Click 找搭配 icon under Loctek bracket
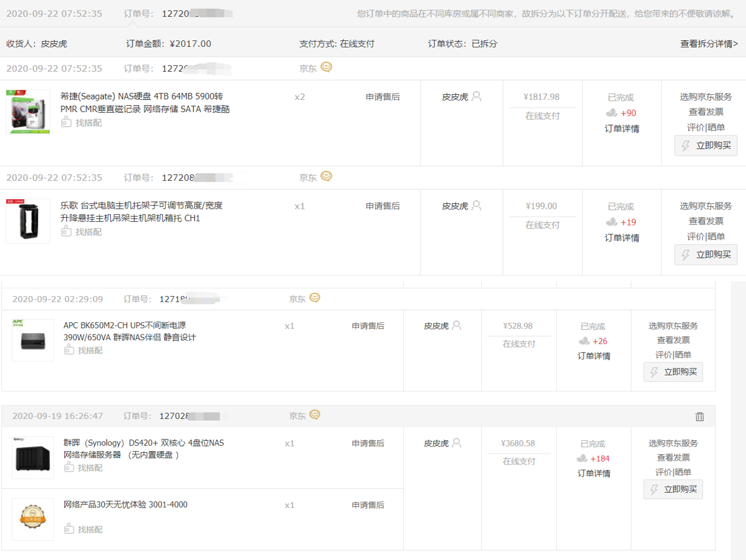This screenshot has width=746, height=560. point(66,232)
